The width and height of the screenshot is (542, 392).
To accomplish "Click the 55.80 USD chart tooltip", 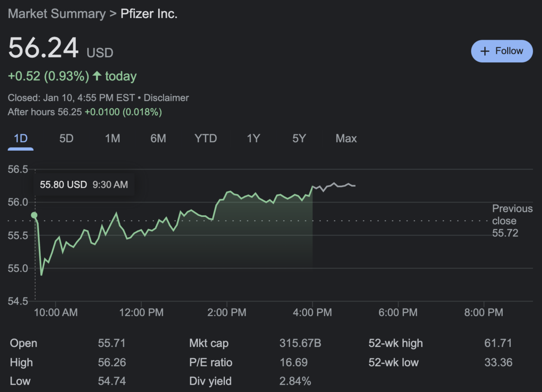I will [84, 184].
